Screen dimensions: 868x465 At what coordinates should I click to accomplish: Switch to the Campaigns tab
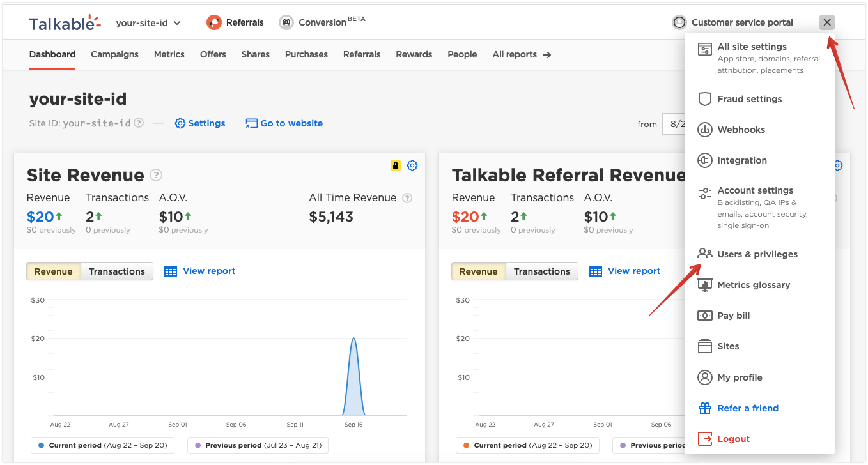pyautogui.click(x=114, y=54)
